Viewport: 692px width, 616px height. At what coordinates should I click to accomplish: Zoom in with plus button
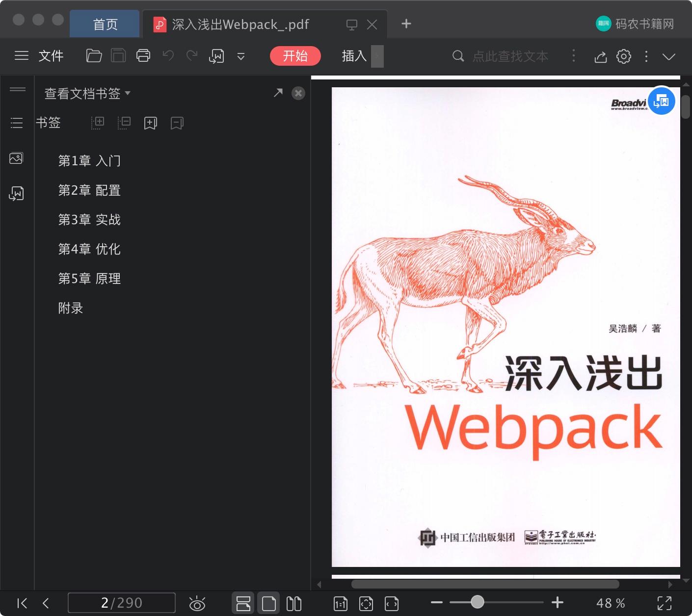(x=558, y=602)
